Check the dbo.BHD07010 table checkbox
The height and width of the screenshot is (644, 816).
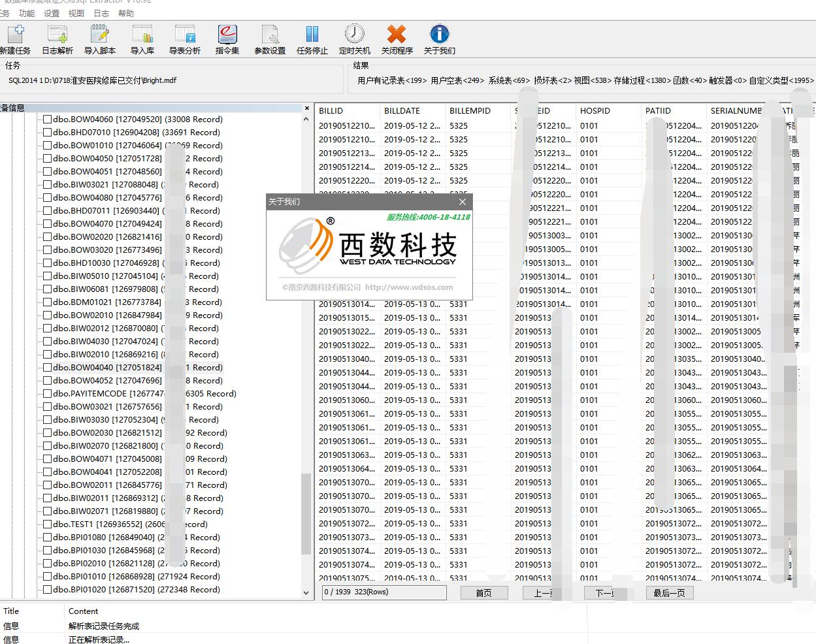pos(47,133)
